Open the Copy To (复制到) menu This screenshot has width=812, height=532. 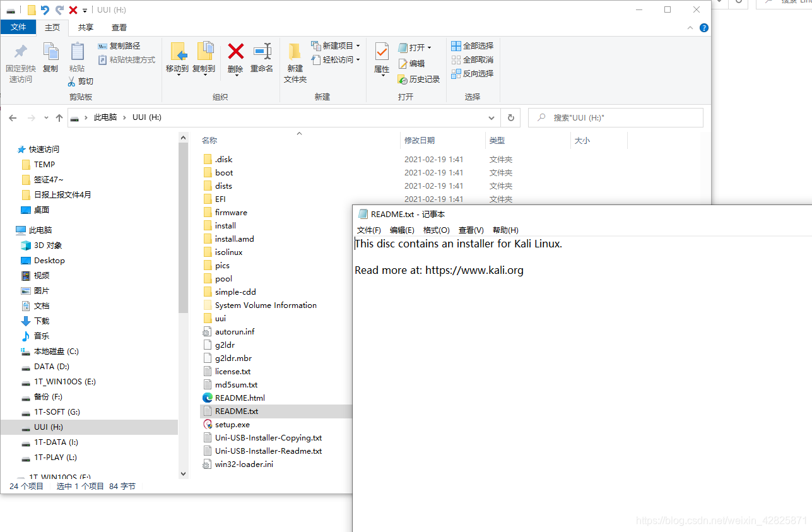[204, 59]
